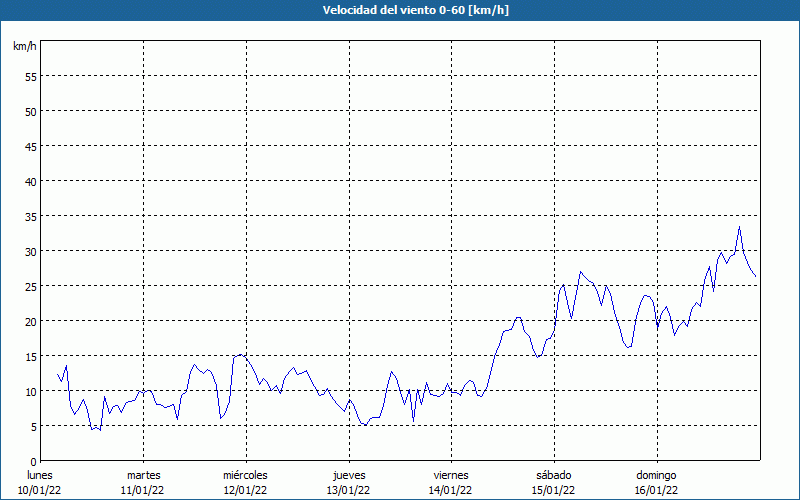Select the y-axis value 50
This screenshot has height=500, width=800.
[x=31, y=112]
